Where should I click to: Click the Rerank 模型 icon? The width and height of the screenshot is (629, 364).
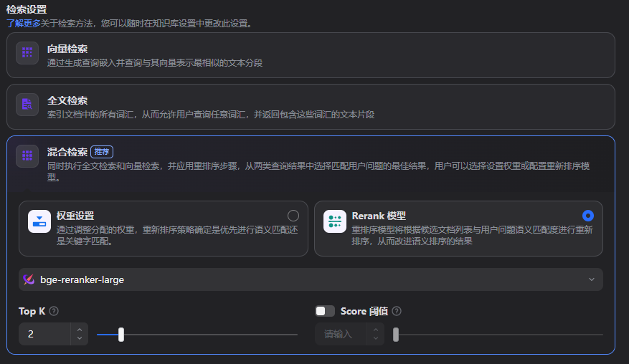335,221
